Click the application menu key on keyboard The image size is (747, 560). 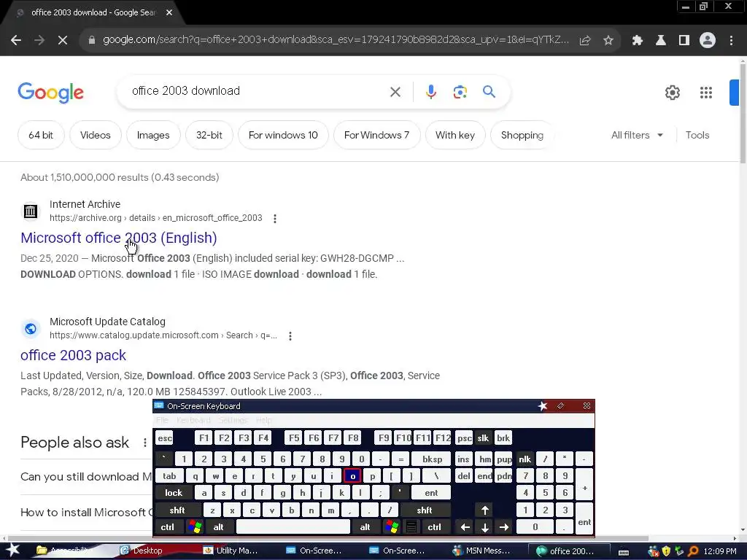tap(411, 527)
